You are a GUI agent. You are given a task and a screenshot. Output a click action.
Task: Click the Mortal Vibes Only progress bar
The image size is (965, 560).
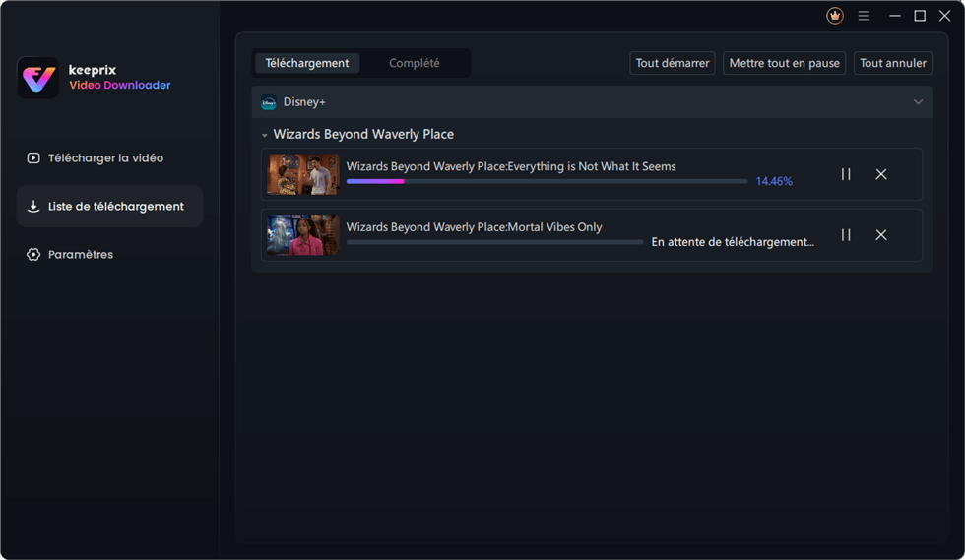pos(494,242)
